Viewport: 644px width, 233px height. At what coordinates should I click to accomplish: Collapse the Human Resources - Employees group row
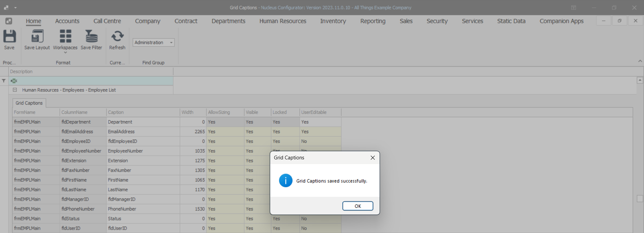(15, 90)
